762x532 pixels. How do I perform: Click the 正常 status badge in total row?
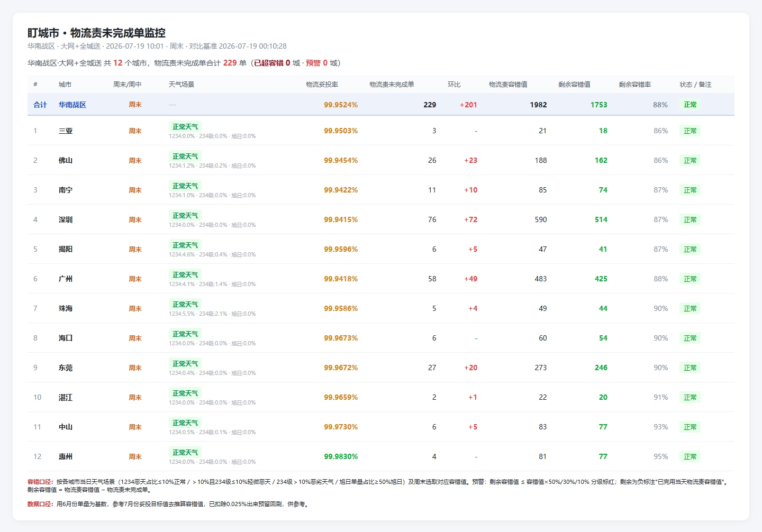click(x=690, y=105)
